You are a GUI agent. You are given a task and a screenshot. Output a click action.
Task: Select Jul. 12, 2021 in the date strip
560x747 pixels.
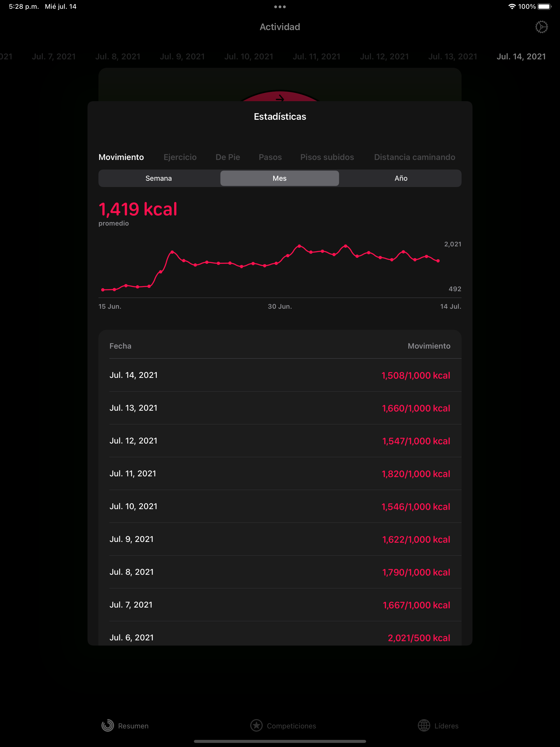click(x=384, y=56)
